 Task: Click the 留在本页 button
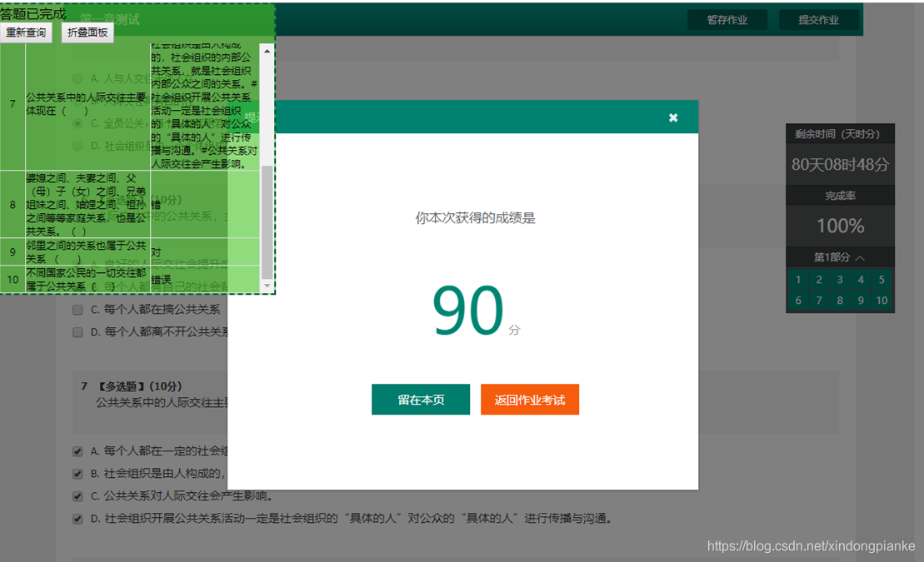pyautogui.click(x=421, y=400)
